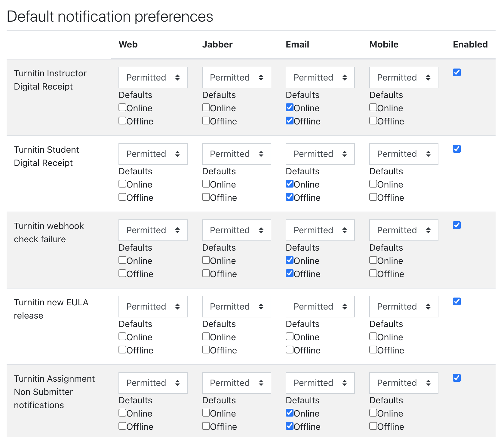
Task: Check Email Offline for Turnitin new EULA release
Action: (290, 350)
